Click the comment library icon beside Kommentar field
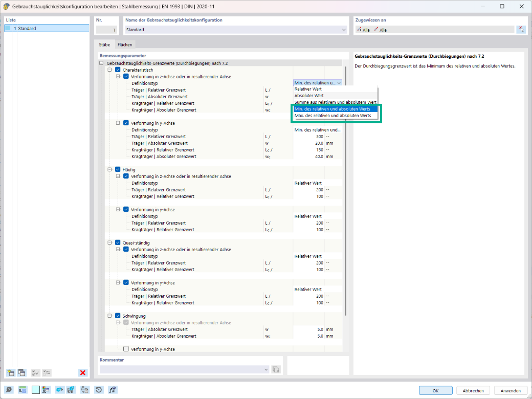 (x=276, y=369)
